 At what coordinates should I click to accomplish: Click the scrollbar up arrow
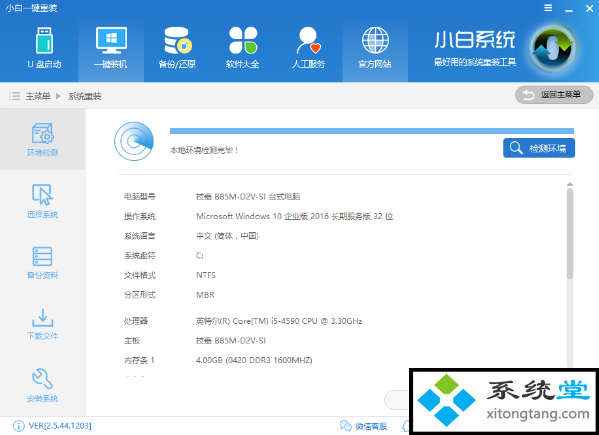point(570,185)
